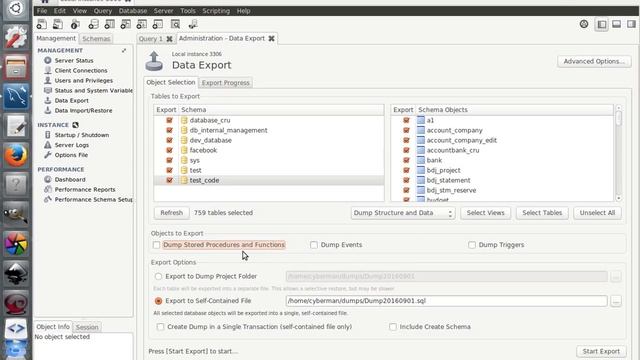This screenshot has width=640, height=360.
Task: Click the Client Connections icon
Action: 48,70
